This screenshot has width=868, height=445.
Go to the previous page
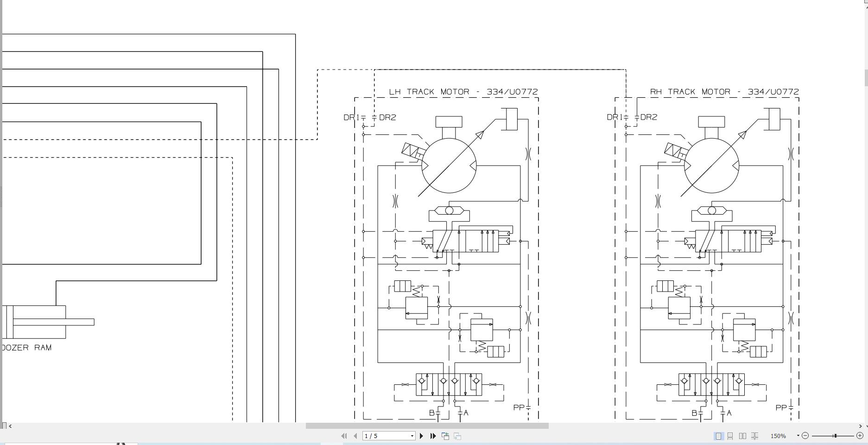pos(355,436)
